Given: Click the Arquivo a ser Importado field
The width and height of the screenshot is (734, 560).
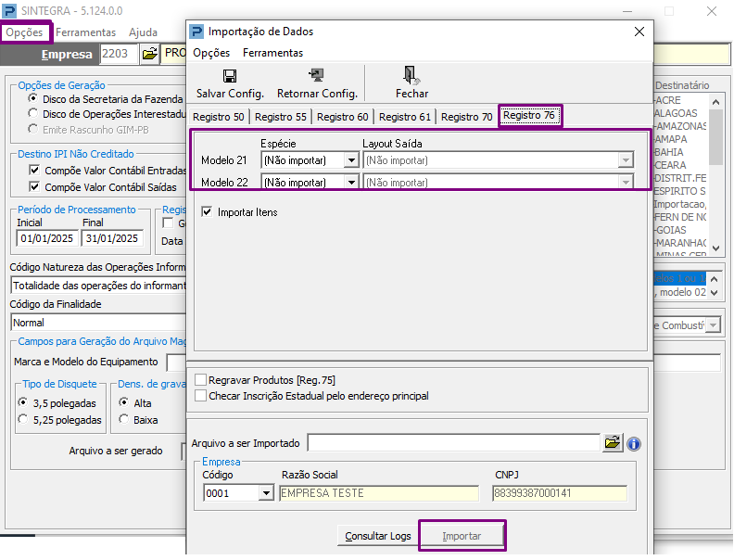Looking at the screenshot, I should 453,443.
